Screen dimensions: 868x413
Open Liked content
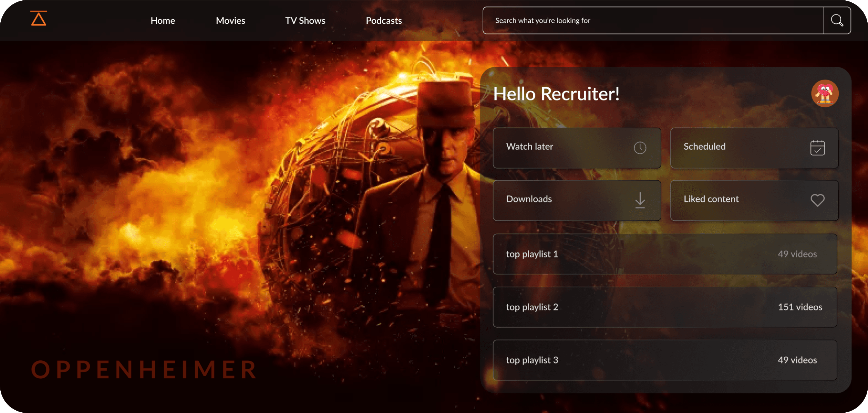tap(754, 200)
